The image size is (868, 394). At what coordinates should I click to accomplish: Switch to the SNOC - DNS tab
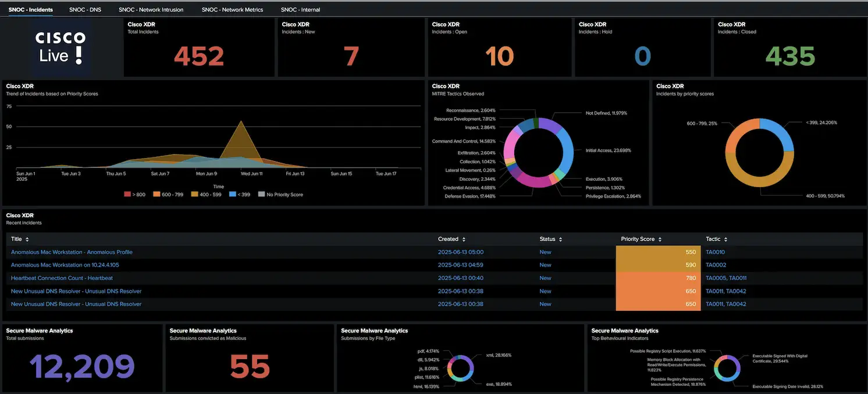(x=85, y=10)
